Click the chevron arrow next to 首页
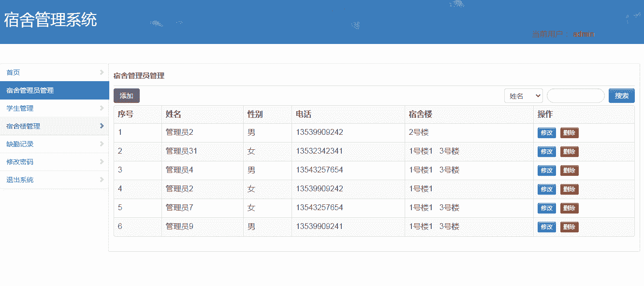Viewport: 644px width, 286px height. click(x=102, y=72)
